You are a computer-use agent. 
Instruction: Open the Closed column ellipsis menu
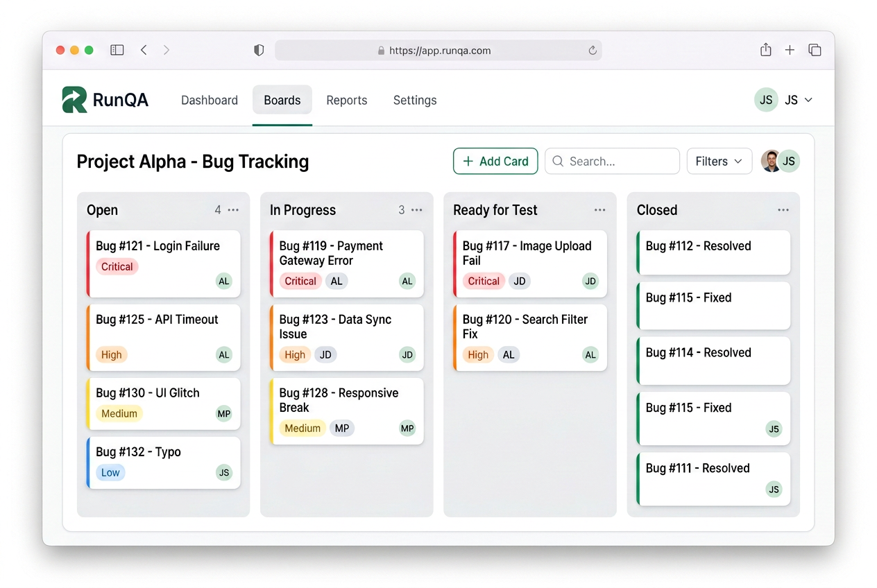coord(783,210)
